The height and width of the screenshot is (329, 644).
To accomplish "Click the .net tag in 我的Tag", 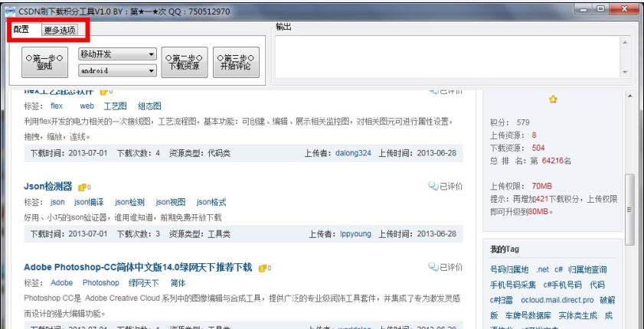I will 542,269.
